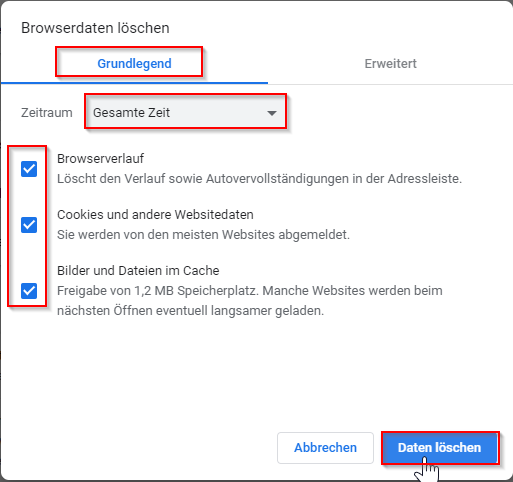The image size is (513, 482).
Task: Switch to the Grundlegend tab
Action: click(x=134, y=63)
